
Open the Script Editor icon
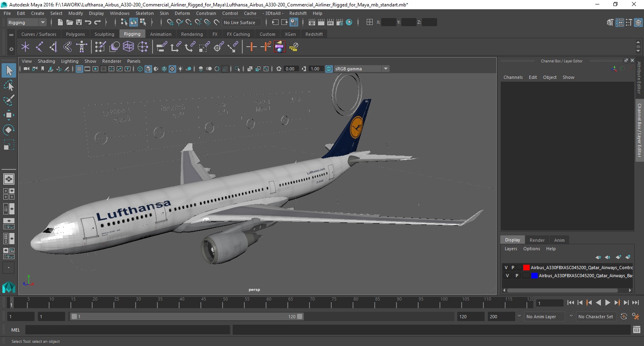(x=636, y=330)
